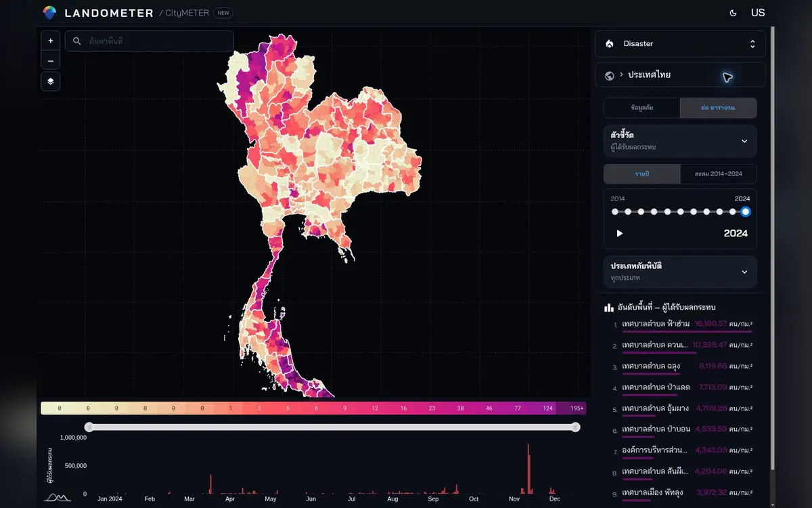Click the 4,204.06 value in ranking
Viewport: 812px width, 508px height.
(x=710, y=471)
